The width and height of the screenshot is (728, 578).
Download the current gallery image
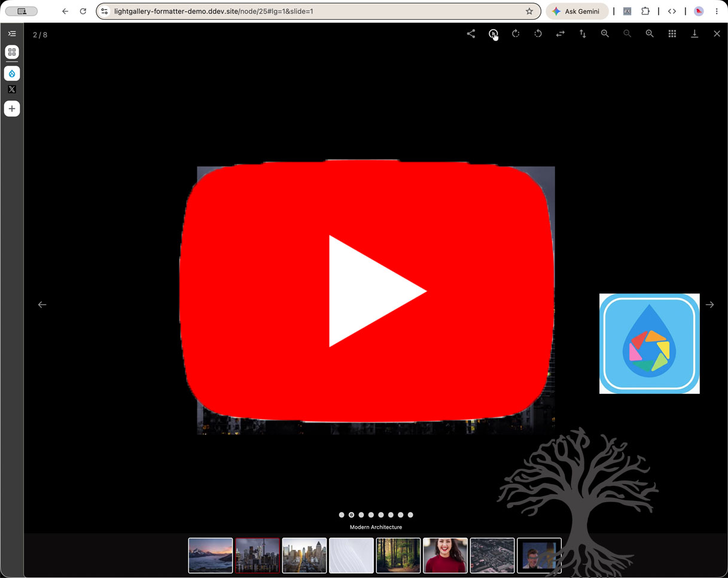click(x=695, y=34)
